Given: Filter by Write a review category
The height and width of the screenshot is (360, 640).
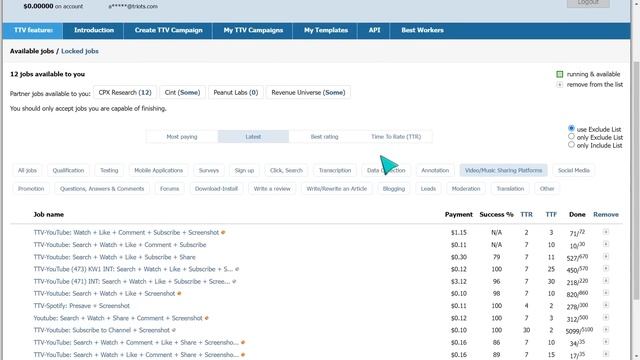Looking at the screenshot, I should point(272,189).
